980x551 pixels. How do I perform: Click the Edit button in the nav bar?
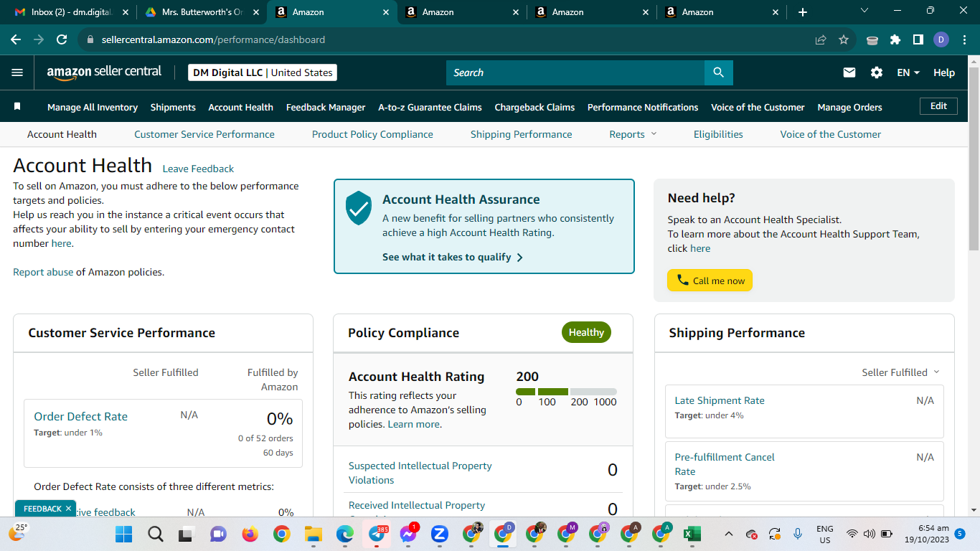click(938, 106)
